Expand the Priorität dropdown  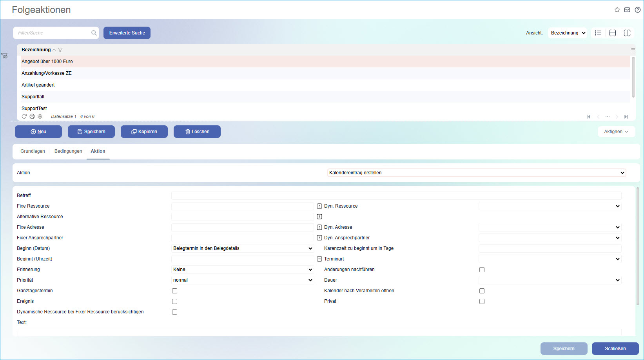coord(243,280)
